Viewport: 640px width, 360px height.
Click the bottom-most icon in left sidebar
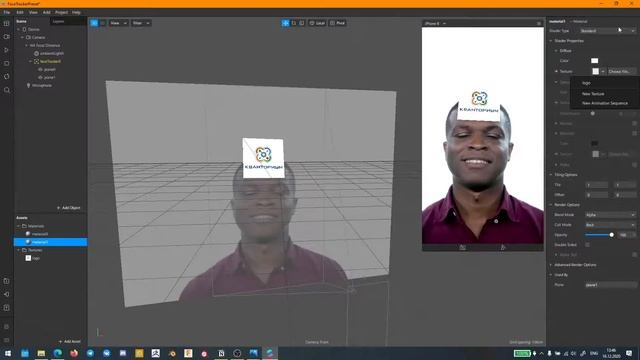(x=7, y=340)
